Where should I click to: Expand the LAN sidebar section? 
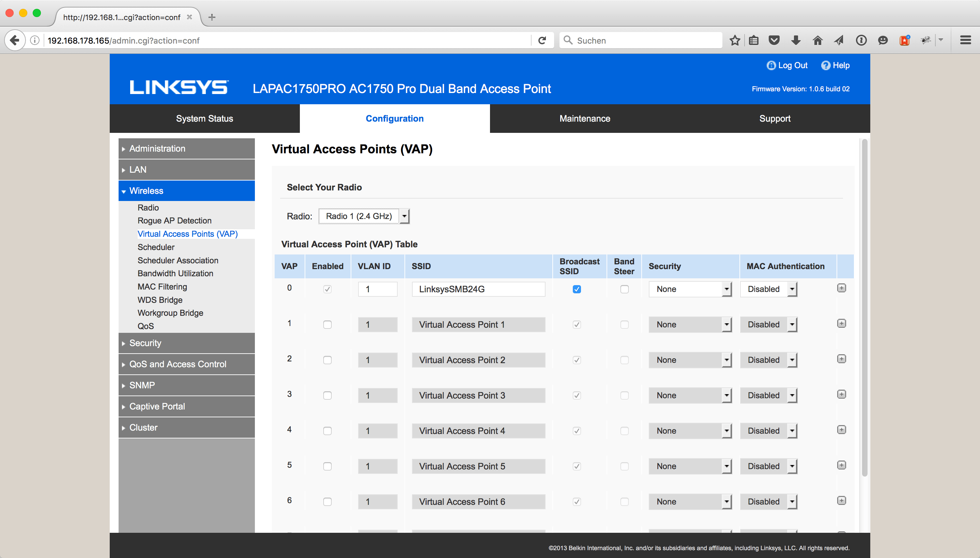point(187,170)
